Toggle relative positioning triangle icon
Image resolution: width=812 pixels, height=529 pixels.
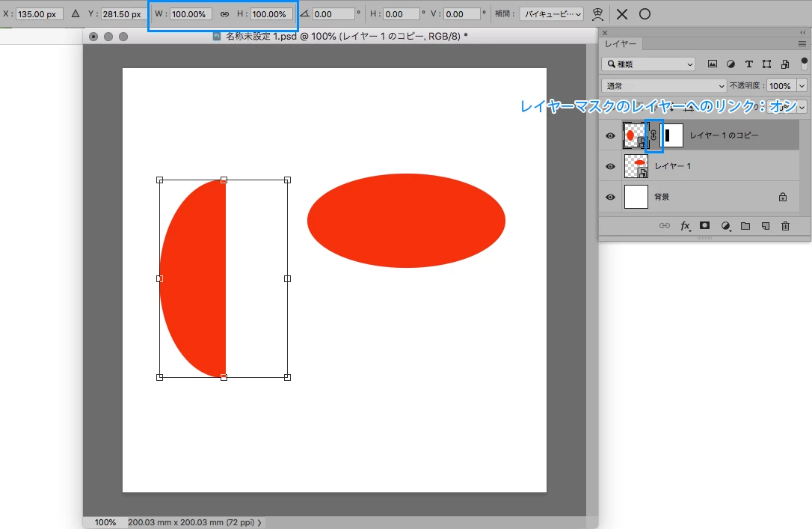click(x=76, y=13)
